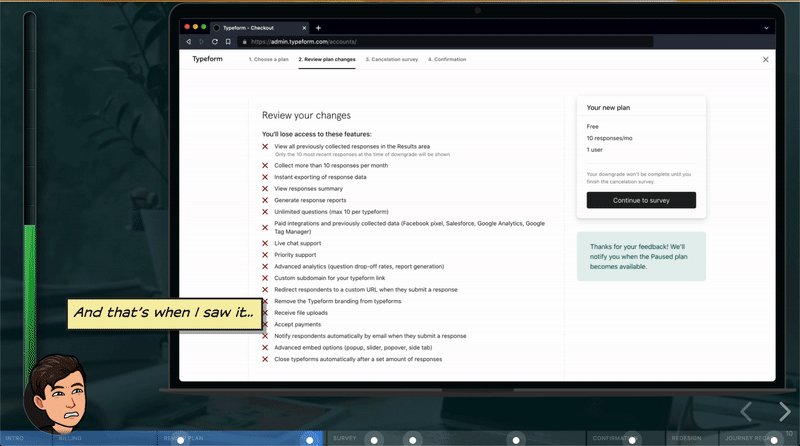Click the bookmark icon in the address bar
Screen dimensions: 800x446
coord(228,42)
